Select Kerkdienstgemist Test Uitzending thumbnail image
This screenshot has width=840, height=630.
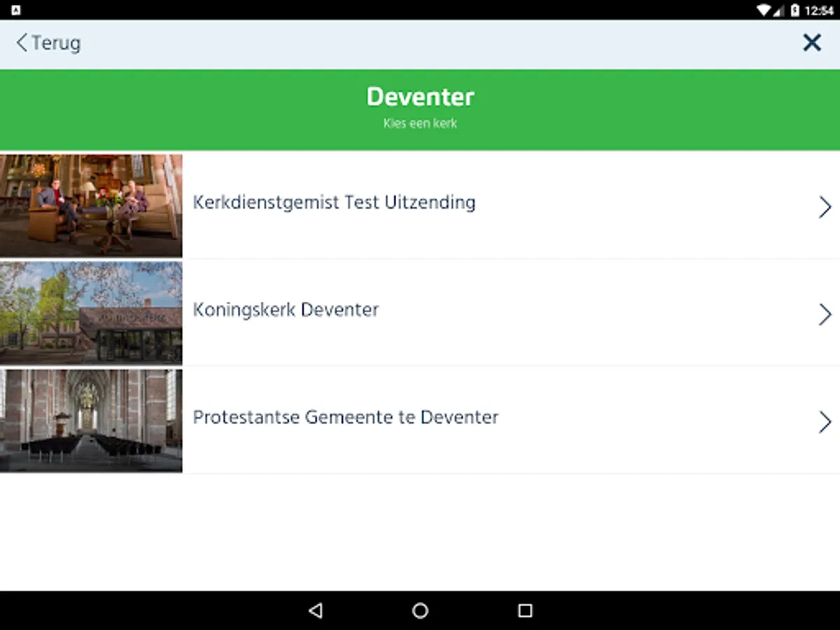tap(91, 206)
